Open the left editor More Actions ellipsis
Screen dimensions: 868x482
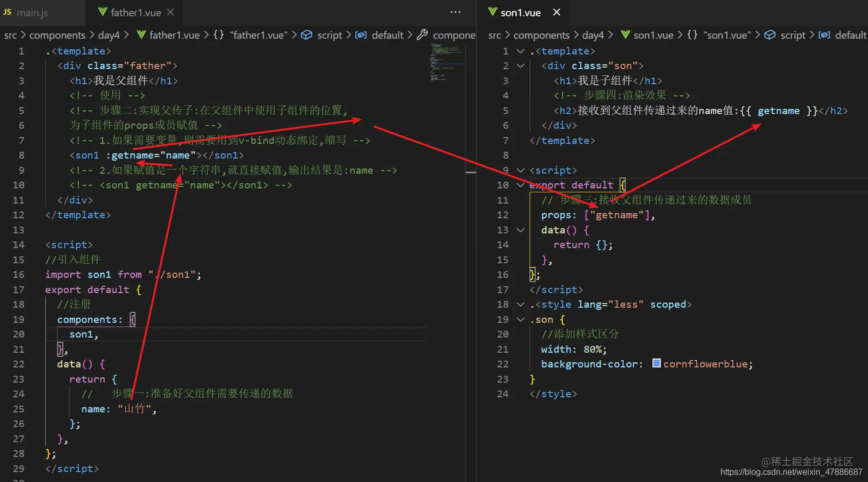(455, 12)
